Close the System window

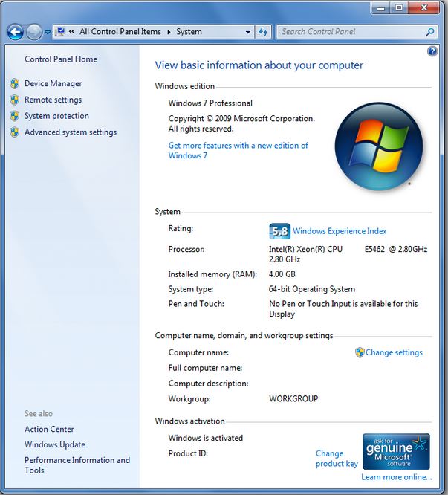pyautogui.click(x=423, y=7)
